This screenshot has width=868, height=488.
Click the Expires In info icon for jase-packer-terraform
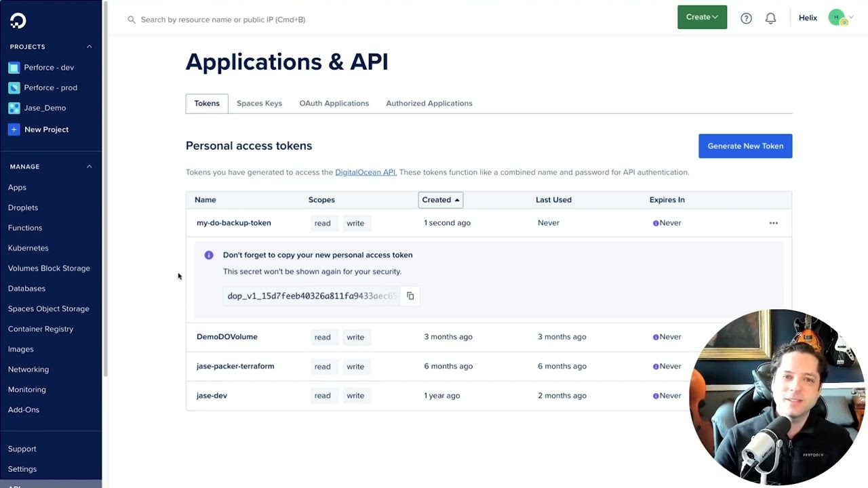(656, 367)
